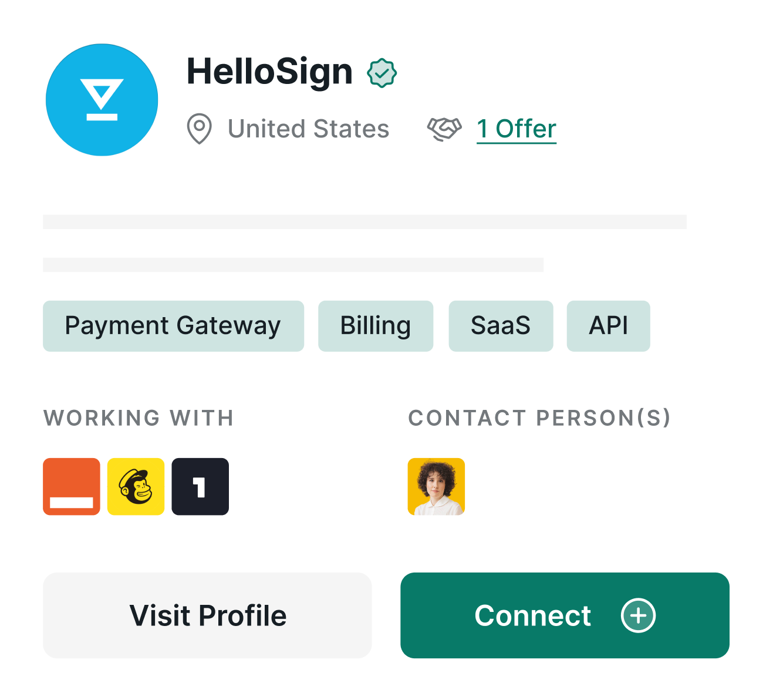Click the CONTACT PERSON(S) section label
This screenshot has width=773, height=700.
point(540,419)
